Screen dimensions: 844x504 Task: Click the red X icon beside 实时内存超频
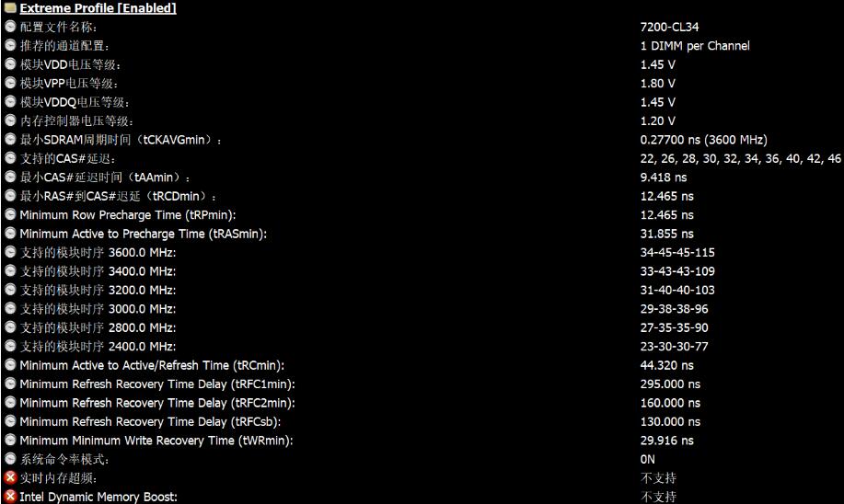click(10, 478)
